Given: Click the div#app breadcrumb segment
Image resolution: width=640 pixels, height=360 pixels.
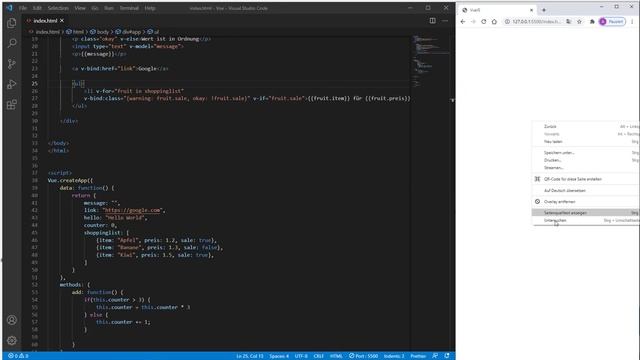Looking at the screenshot, I should click(x=129, y=31).
